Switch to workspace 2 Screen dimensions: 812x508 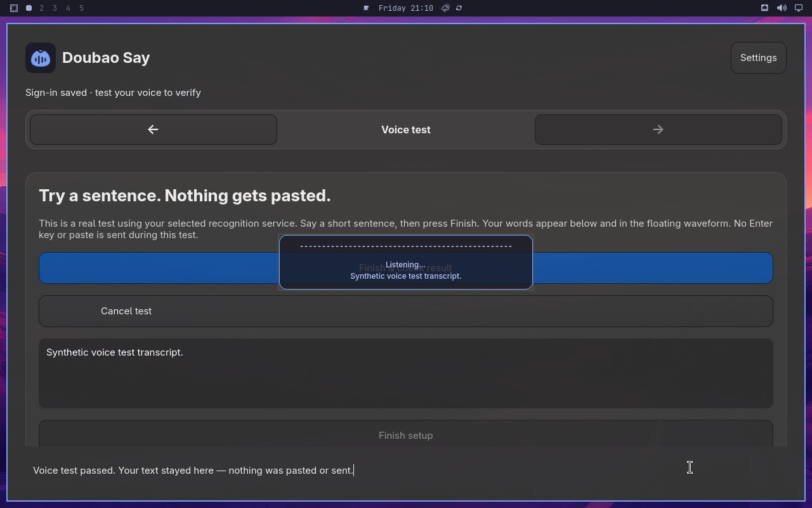point(42,8)
